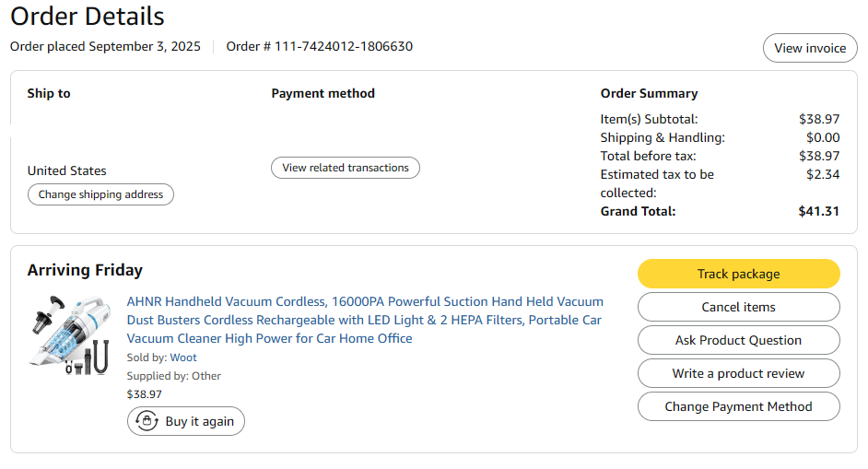Click the order number 111-7424012-1806630

344,46
